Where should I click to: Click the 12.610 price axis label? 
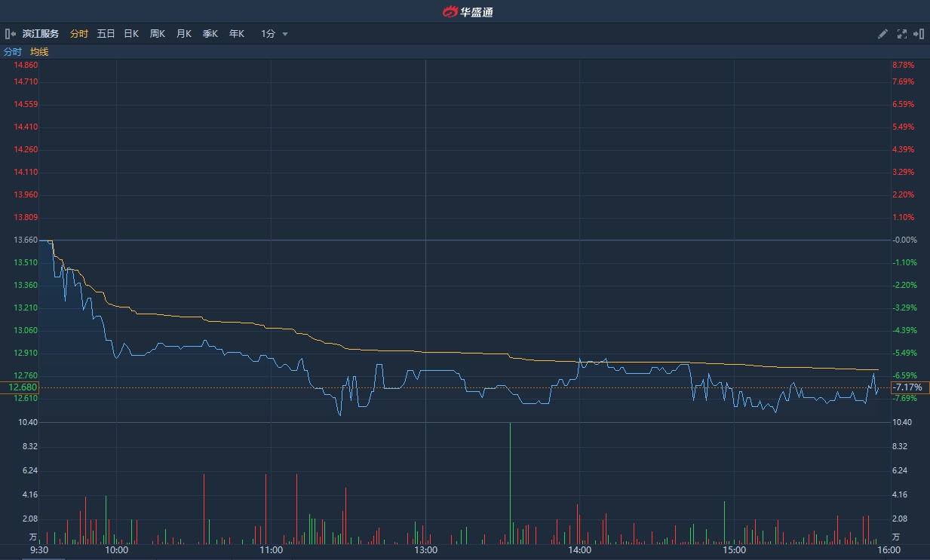26,398
